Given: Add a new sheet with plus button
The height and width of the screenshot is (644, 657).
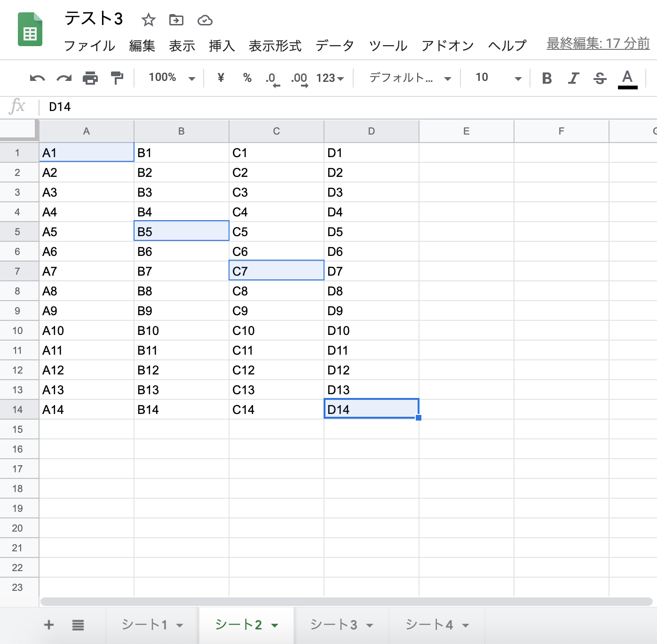Looking at the screenshot, I should pyautogui.click(x=49, y=625).
